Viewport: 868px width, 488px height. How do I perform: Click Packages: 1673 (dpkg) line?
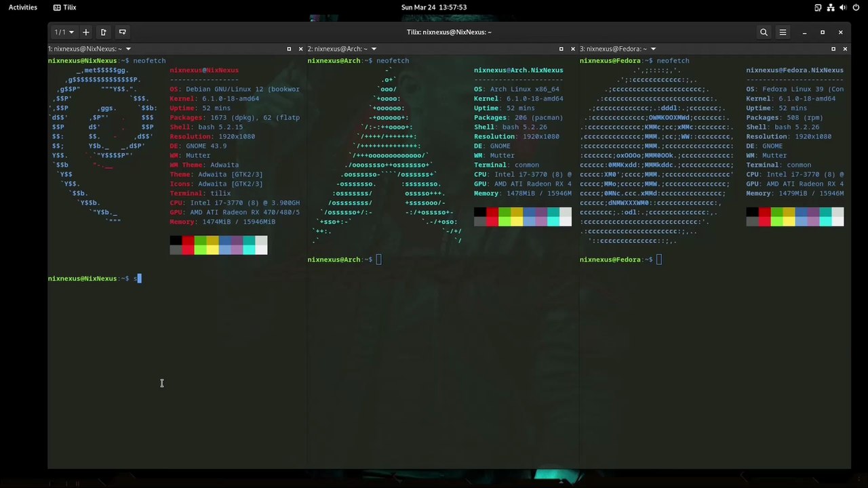tap(235, 117)
